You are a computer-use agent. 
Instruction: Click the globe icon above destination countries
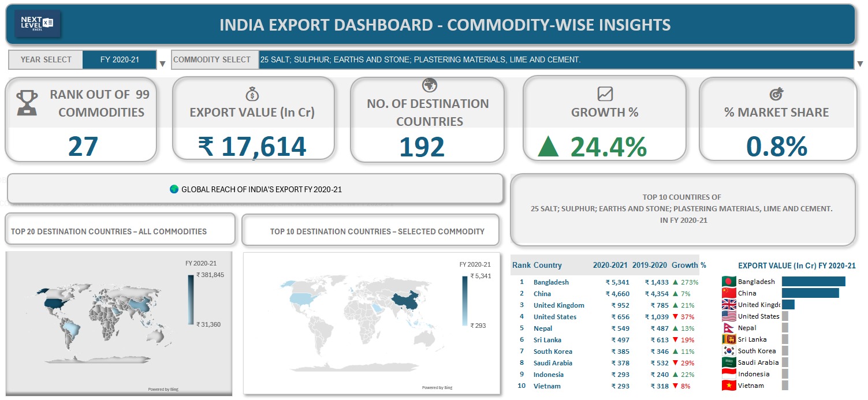pos(429,85)
